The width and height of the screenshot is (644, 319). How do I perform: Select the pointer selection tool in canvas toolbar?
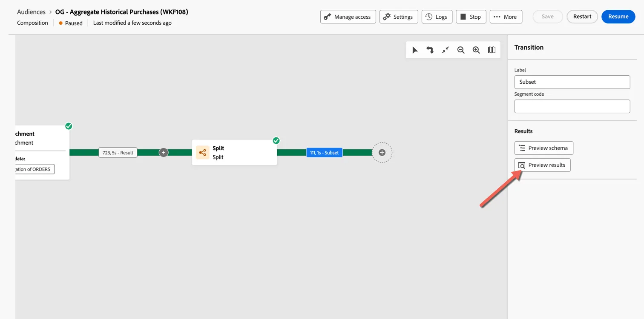(415, 50)
